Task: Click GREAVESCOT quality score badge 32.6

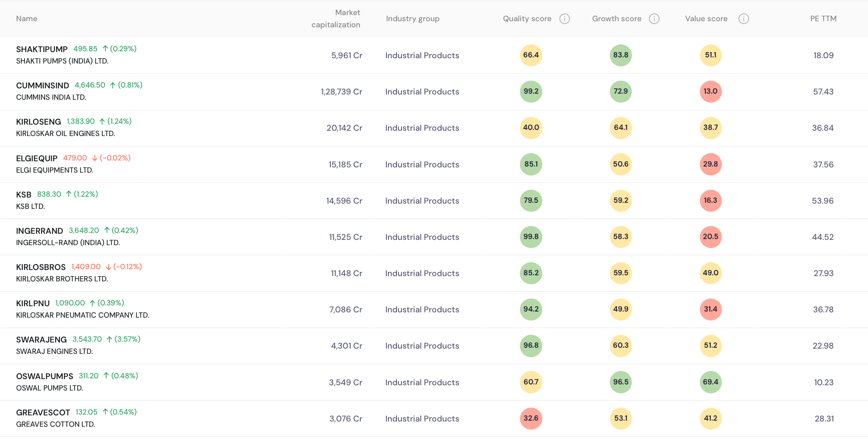Action: point(531,418)
